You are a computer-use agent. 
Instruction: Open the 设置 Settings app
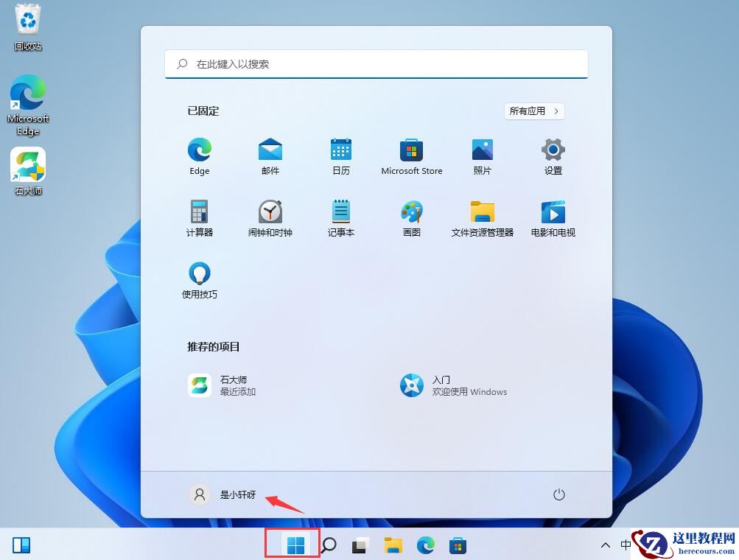(x=552, y=155)
